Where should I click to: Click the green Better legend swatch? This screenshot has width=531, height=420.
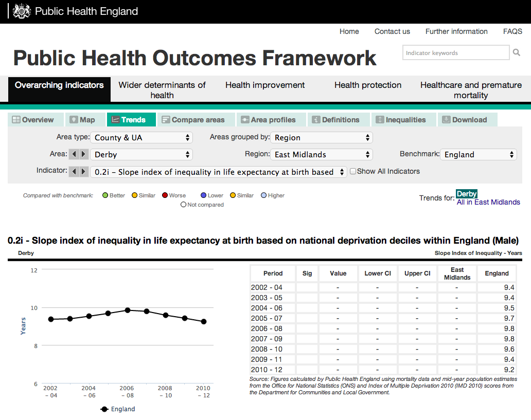[105, 195]
